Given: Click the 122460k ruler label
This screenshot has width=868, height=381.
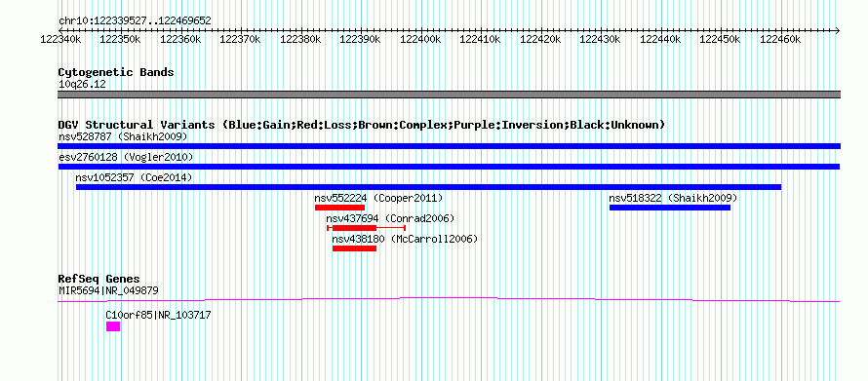Looking at the screenshot, I should pos(781,40).
